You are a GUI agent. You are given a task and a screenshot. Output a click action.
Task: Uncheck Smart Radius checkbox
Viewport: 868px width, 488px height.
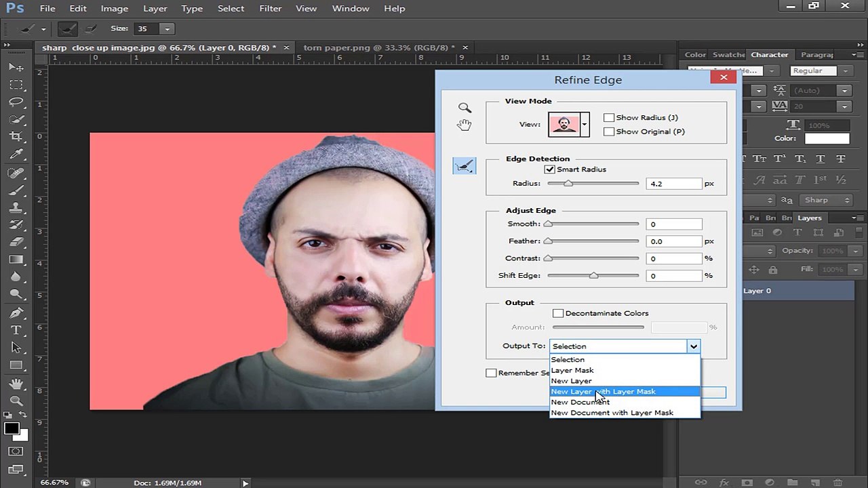tap(549, 169)
